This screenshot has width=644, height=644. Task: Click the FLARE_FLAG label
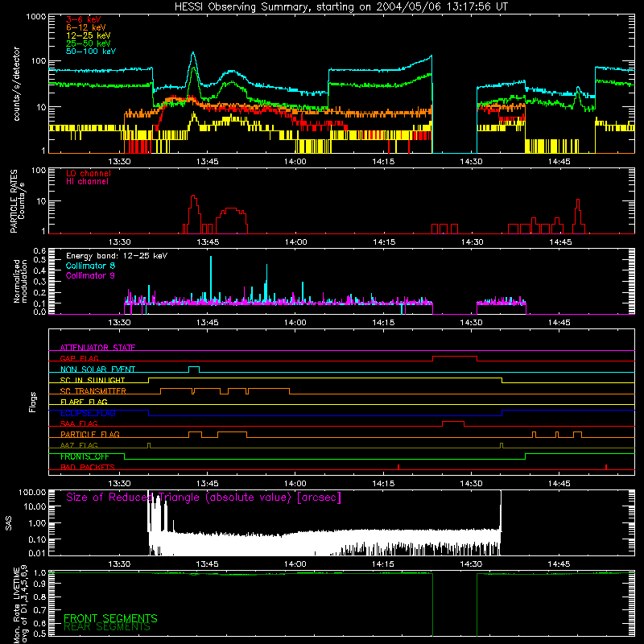pyautogui.click(x=84, y=402)
